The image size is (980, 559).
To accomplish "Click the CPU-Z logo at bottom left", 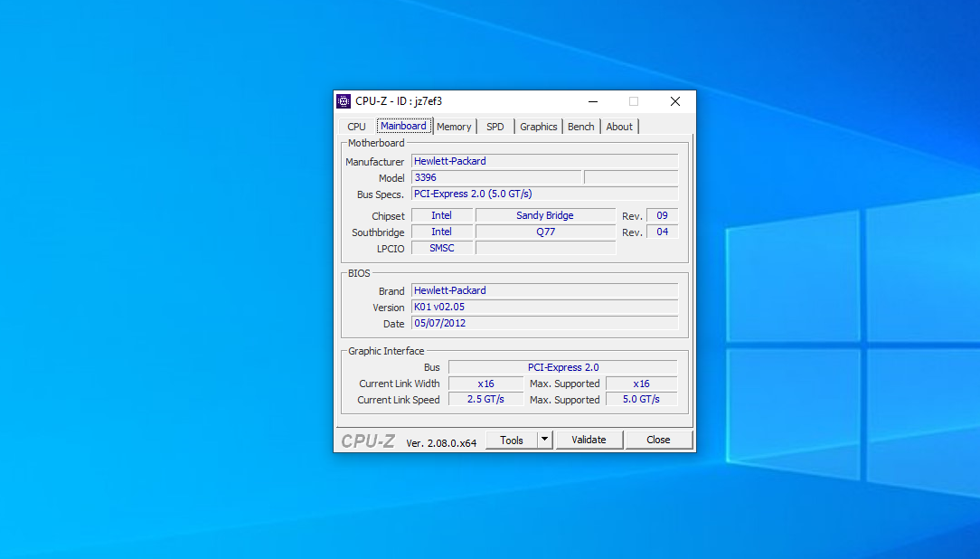I will point(368,441).
